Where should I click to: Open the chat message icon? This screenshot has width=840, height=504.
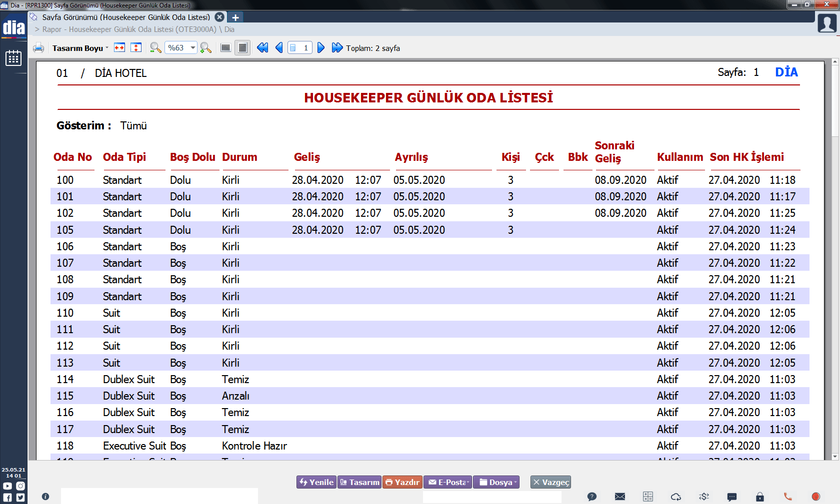point(732,497)
